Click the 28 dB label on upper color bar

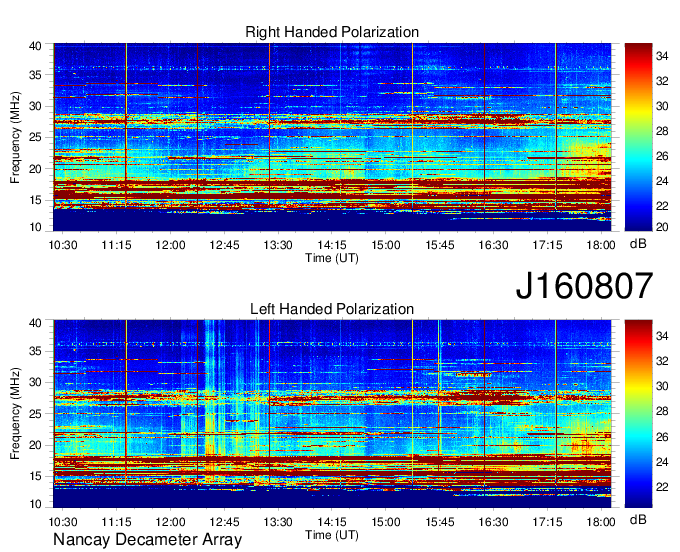click(662, 131)
